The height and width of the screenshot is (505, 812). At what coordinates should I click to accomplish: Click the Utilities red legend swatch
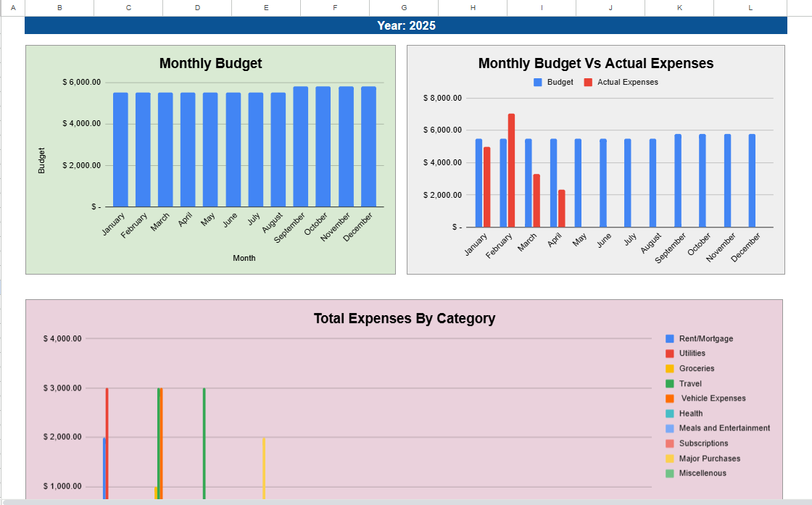coord(669,354)
